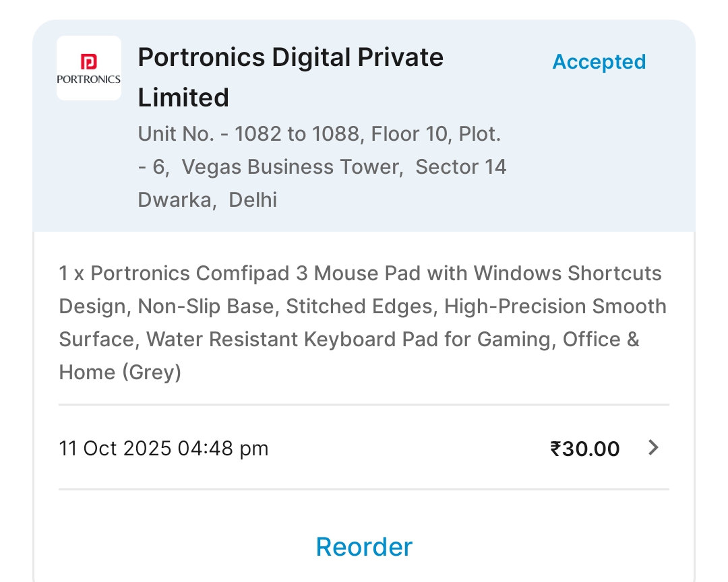This screenshot has width=728, height=582.
Task: Click the Reorder link
Action: pyautogui.click(x=364, y=546)
